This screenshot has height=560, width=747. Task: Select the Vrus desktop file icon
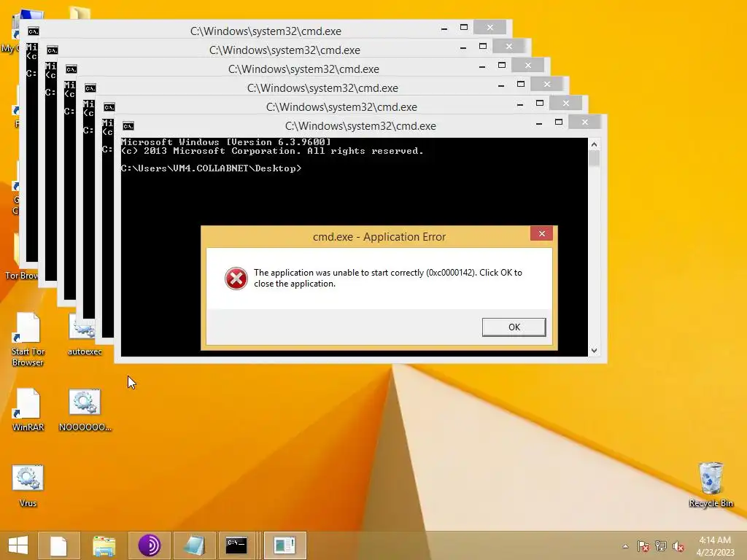[28, 486]
